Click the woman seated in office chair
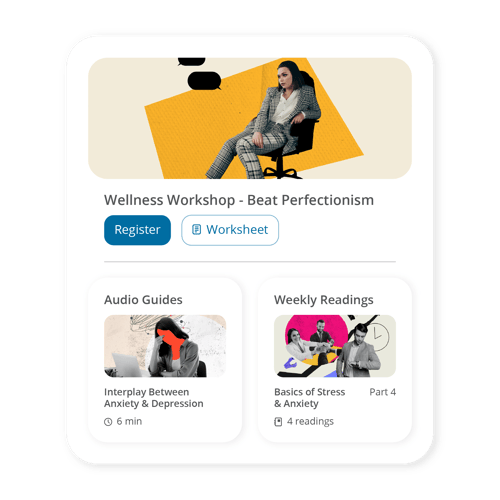Viewport: 500px width, 500px height. pyautogui.click(x=267, y=120)
